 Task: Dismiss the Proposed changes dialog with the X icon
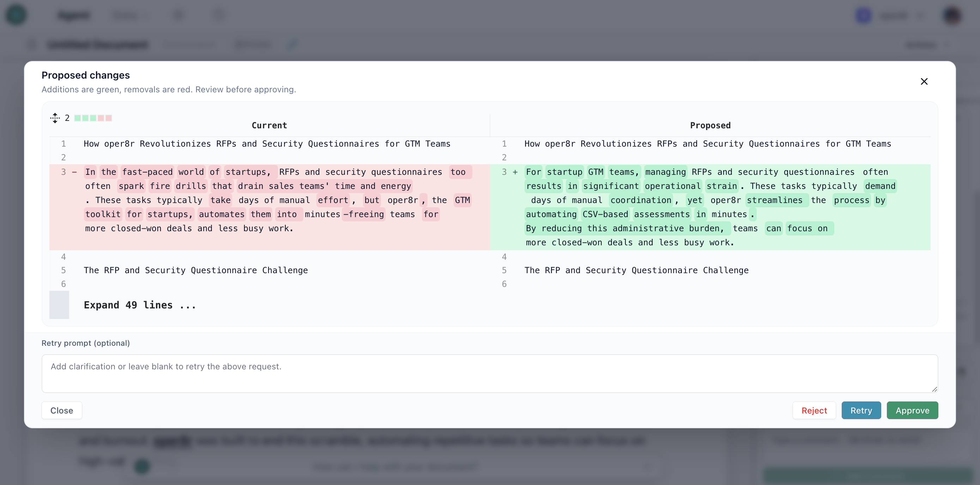tap(925, 81)
